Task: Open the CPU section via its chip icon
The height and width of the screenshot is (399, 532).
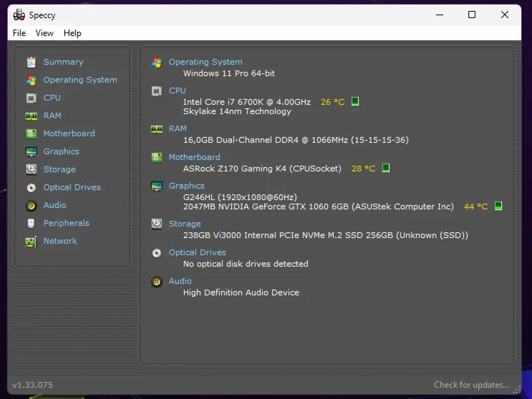Action: point(31,98)
